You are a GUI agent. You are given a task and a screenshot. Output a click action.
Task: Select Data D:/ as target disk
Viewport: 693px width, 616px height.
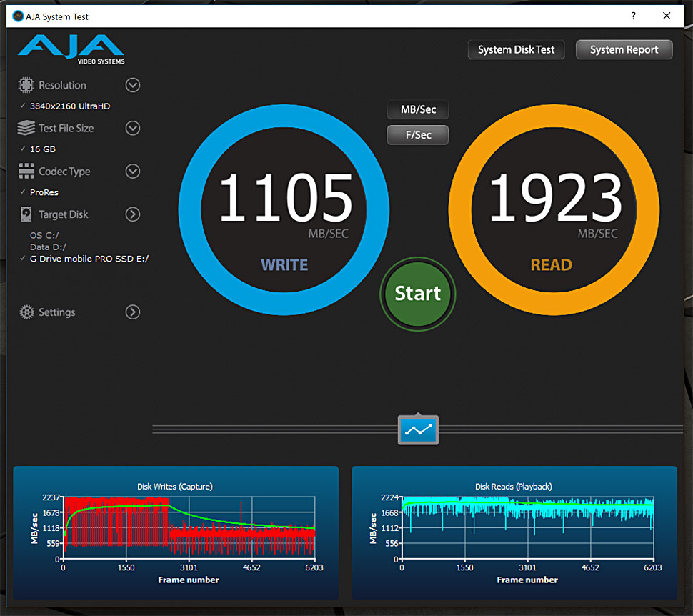click(48, 247)
